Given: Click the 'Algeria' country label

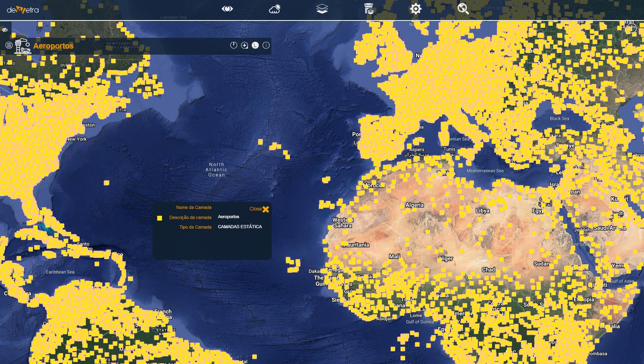Looking at the screenshot, I should [x=414, y=205].
